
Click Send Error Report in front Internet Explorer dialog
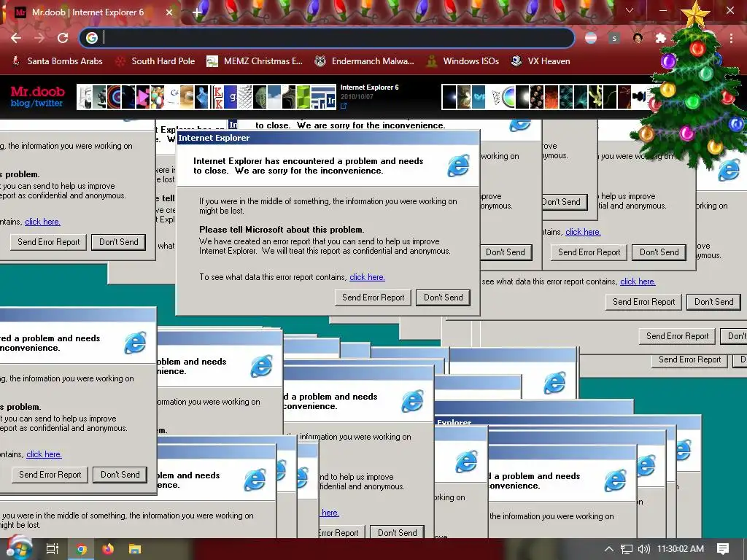373,297
